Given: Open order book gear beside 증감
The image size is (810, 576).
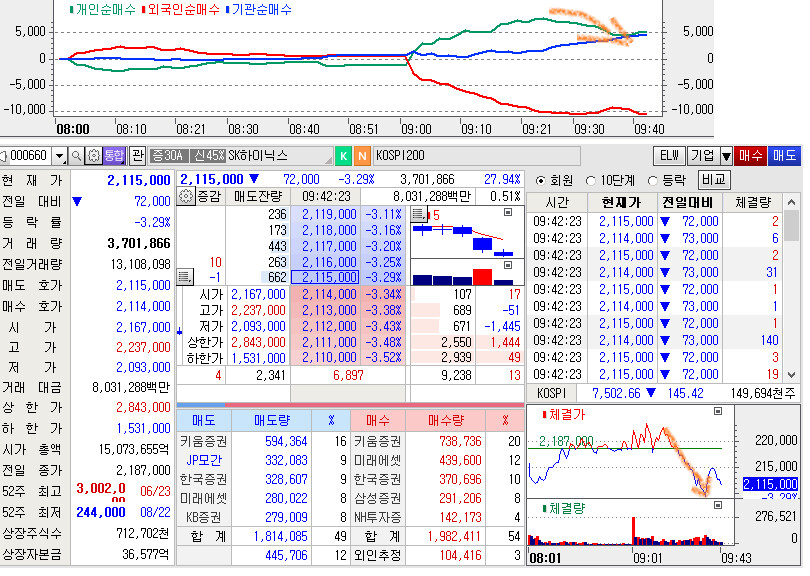Looking at the screenshot, I should [186, 196].
